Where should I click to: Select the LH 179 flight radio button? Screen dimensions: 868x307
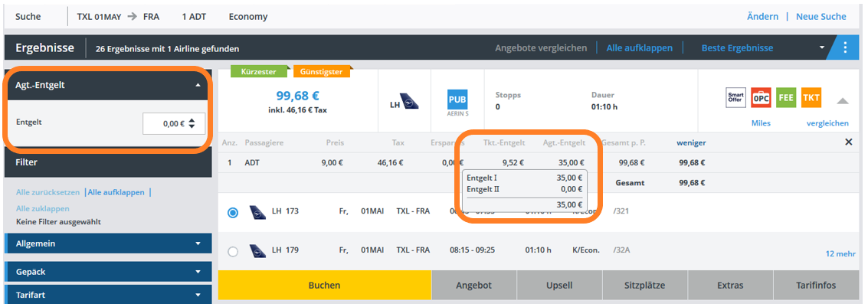pos(233,251)
